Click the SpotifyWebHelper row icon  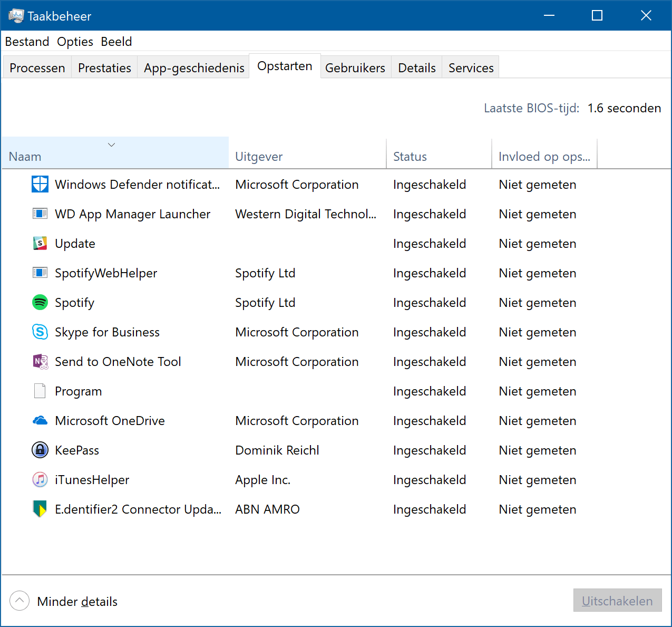pyautogui.click(x=40, y=273)
